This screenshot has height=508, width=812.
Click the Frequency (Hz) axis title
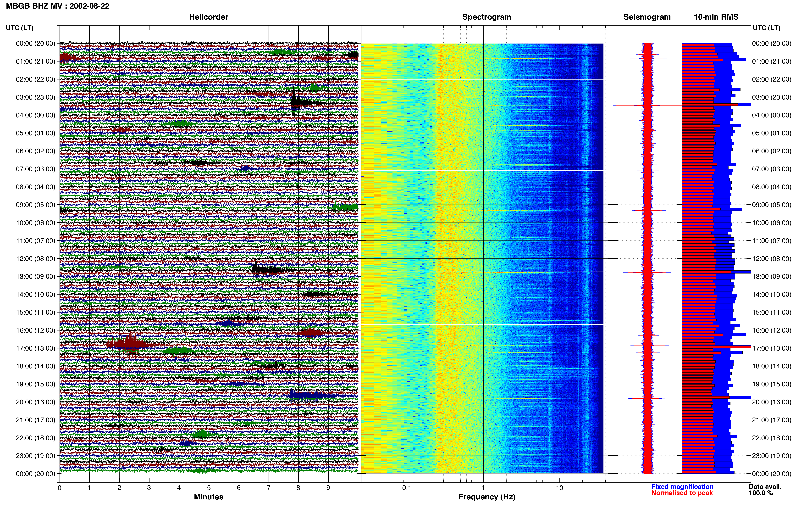coord(487,497)
